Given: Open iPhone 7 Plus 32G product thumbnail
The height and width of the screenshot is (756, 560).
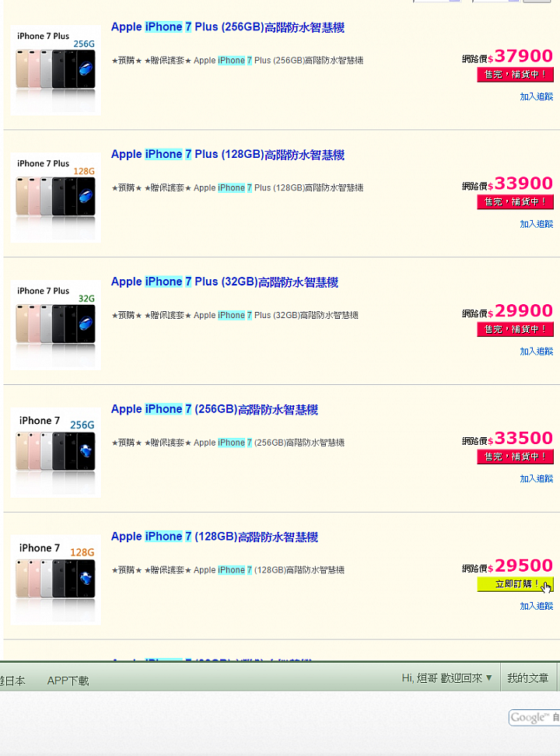Looking at the screenshot, I should [55, 324].
